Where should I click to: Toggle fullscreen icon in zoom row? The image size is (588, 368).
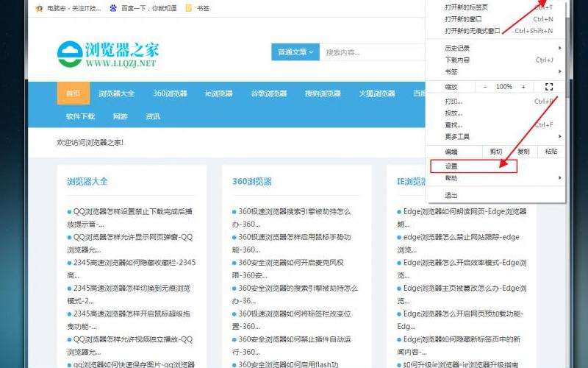click(549, 87)
